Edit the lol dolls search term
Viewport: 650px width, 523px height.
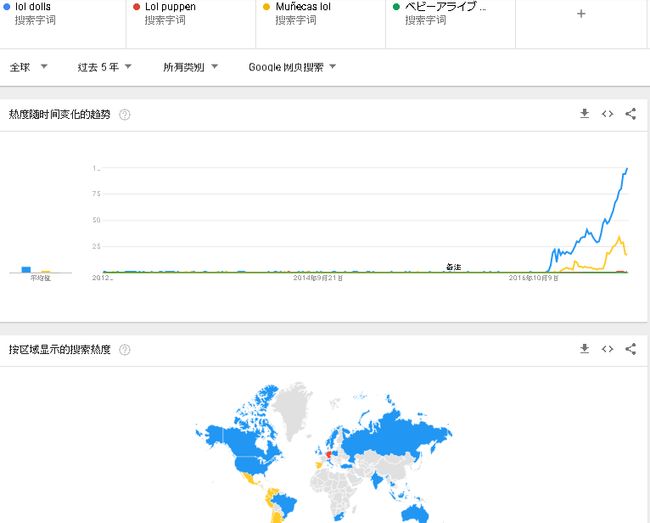[x=33, y=7]
